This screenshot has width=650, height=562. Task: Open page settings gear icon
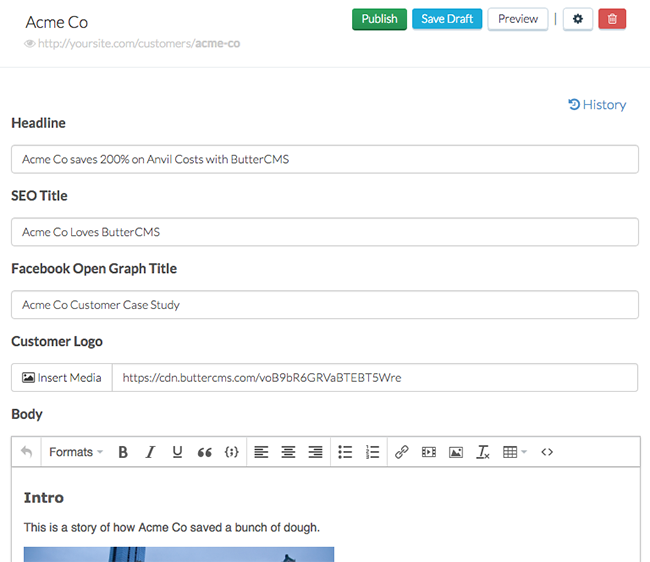point(577,19)
